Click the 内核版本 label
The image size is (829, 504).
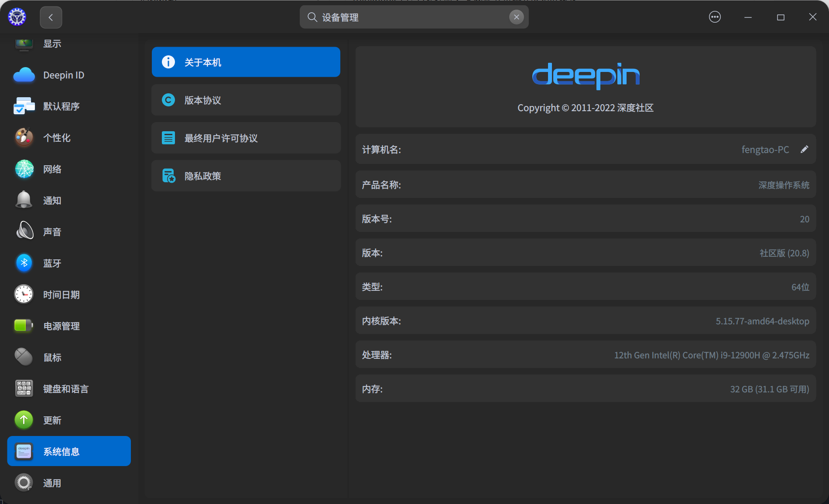381,321
